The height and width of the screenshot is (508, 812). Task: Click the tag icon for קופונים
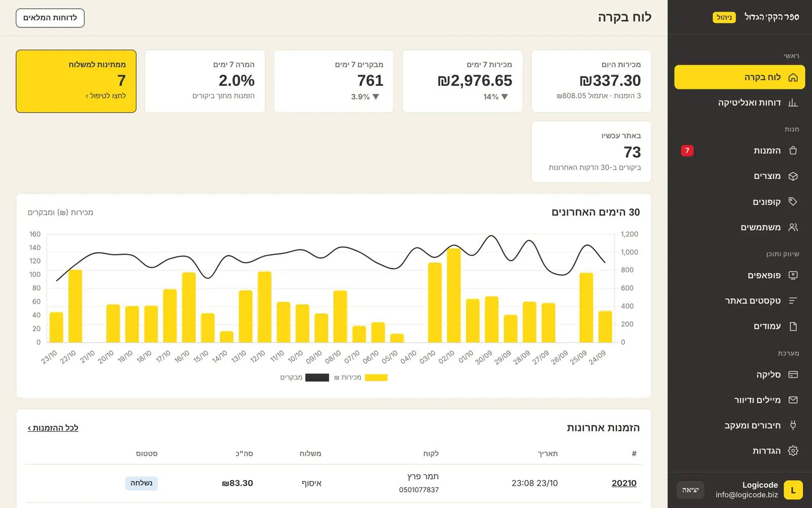pos(793,202)
